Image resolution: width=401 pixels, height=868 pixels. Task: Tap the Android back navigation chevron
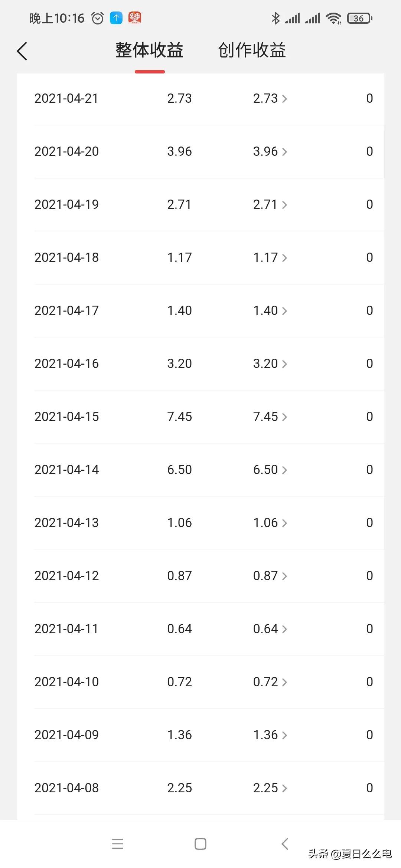[x=285, y=844]
